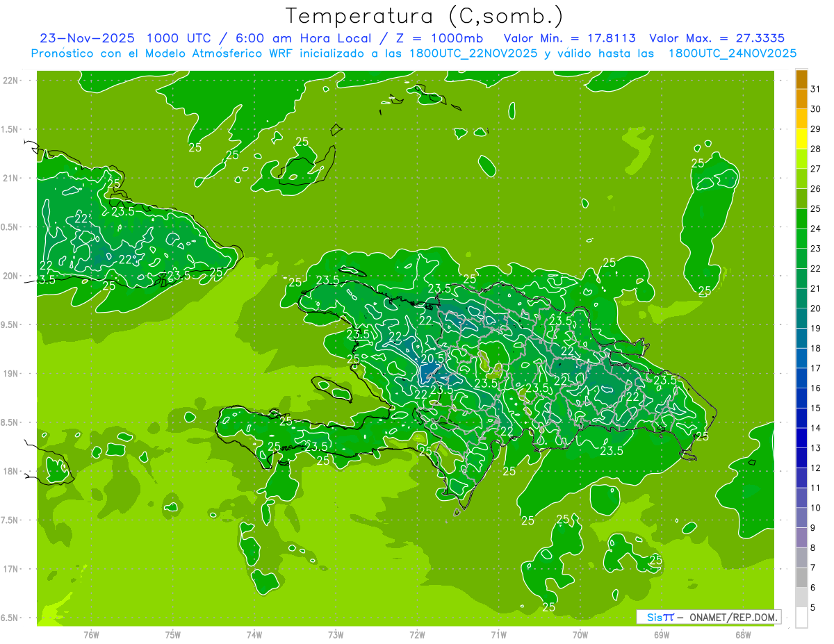Image resolution: width=834 pixels, height=644 pixels.
Task: Click the purple colorbar swatch between 9 and 10
Action: point(801,518)
